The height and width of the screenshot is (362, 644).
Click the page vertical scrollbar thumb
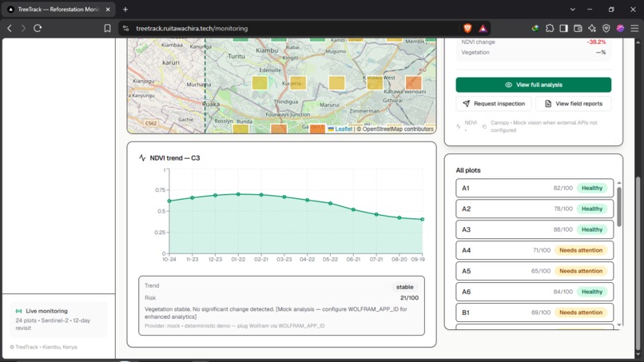coord(638,264)
